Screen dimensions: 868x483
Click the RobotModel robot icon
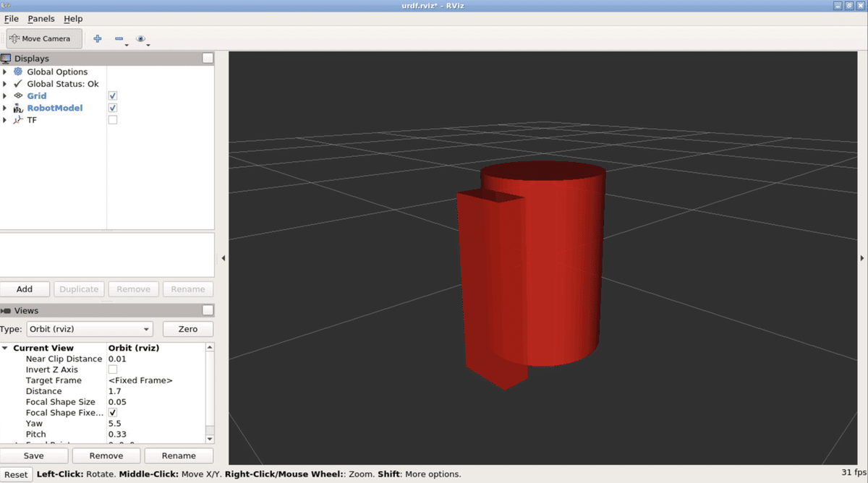pos(19,108)
